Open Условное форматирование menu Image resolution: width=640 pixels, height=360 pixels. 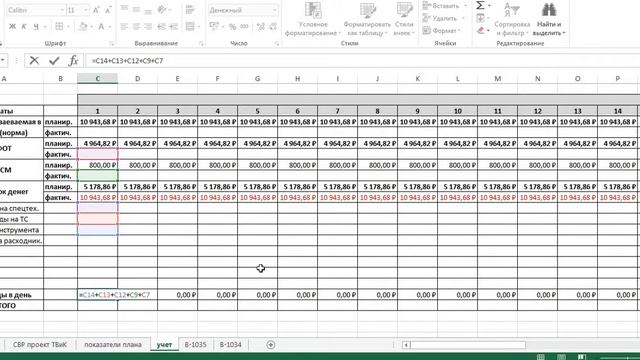point(313,19)
